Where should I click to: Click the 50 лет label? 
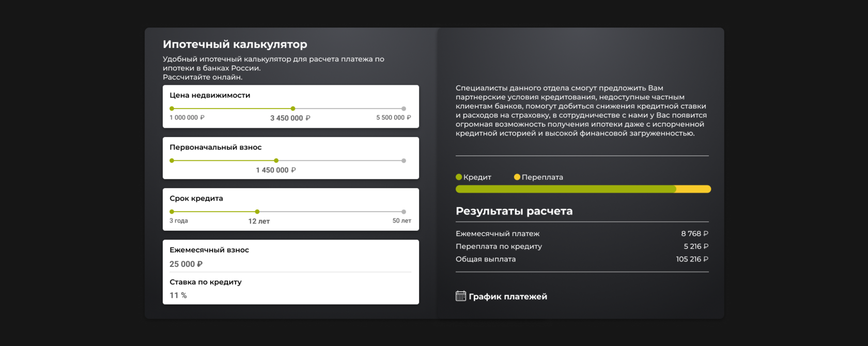pos(402,221)
